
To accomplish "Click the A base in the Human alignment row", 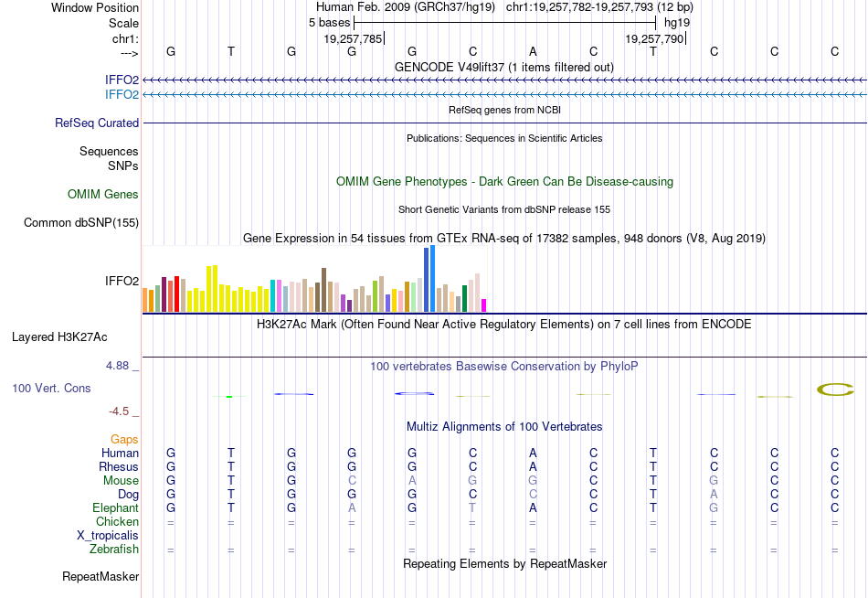I will [533, 454].
